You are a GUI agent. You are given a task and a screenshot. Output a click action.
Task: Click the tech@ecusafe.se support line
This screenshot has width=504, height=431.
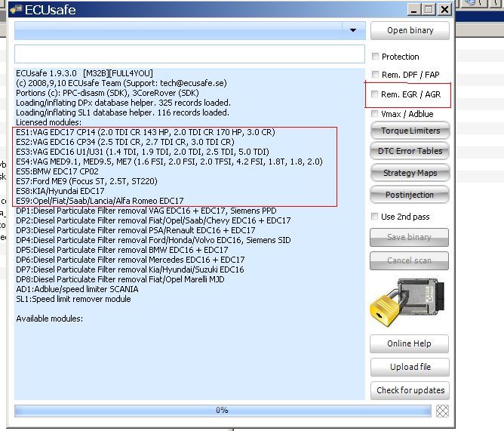[x=121, y=83]
